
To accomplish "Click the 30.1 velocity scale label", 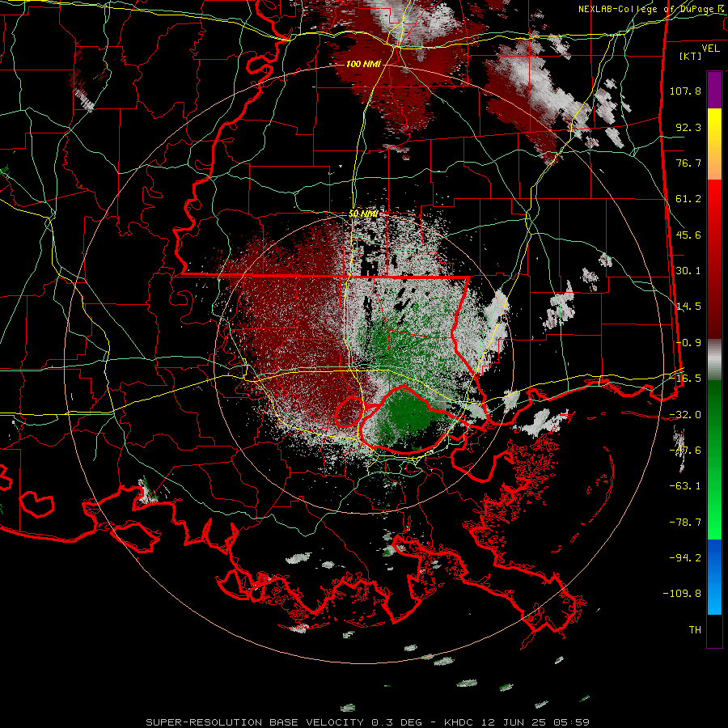I will click(688, 270).
